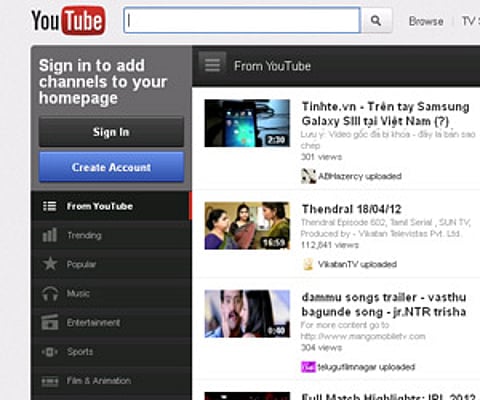Click the Music headphones icon

[x=50, y=294]
